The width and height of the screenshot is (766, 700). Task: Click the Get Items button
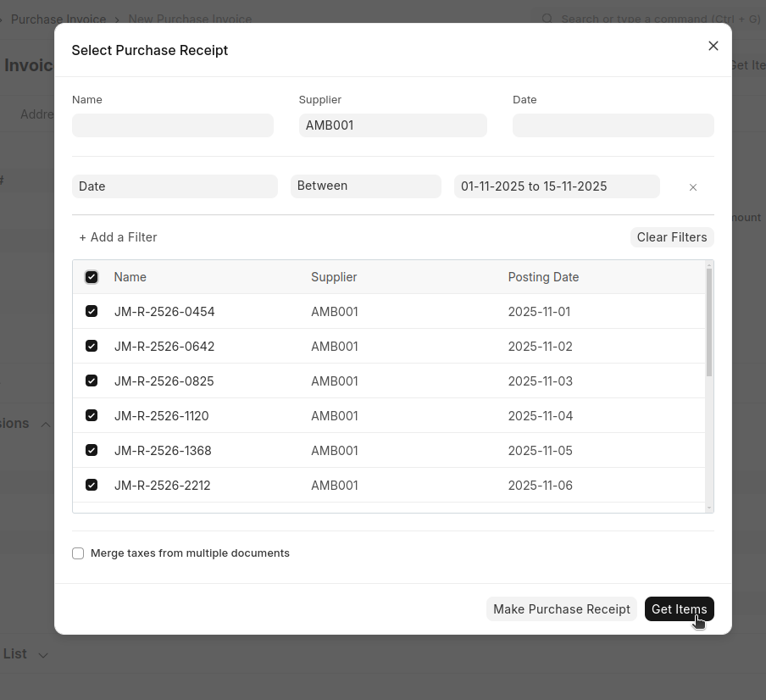679,609
